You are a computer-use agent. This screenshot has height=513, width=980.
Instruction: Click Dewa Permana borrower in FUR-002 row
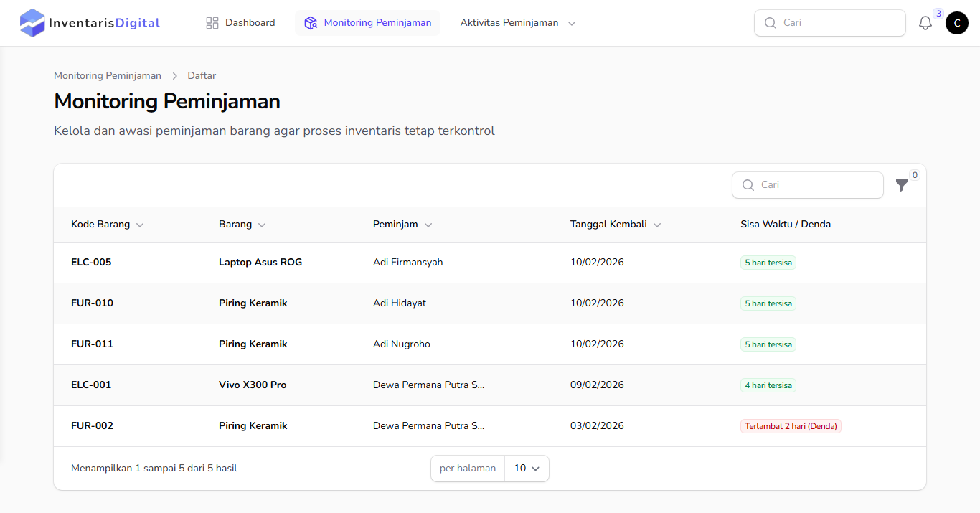point(429,426)
